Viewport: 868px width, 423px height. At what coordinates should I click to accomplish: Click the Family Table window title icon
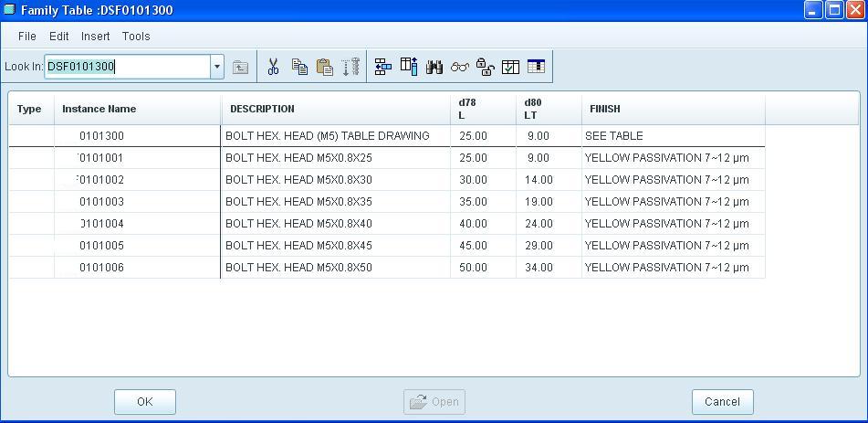tap(9, 10)
